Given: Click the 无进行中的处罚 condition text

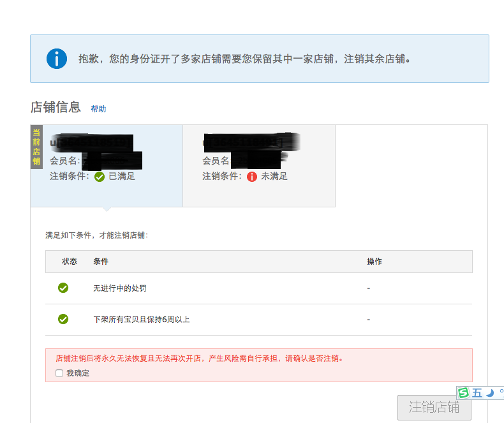Looking at the screenshot, I should tap(119, 288).
